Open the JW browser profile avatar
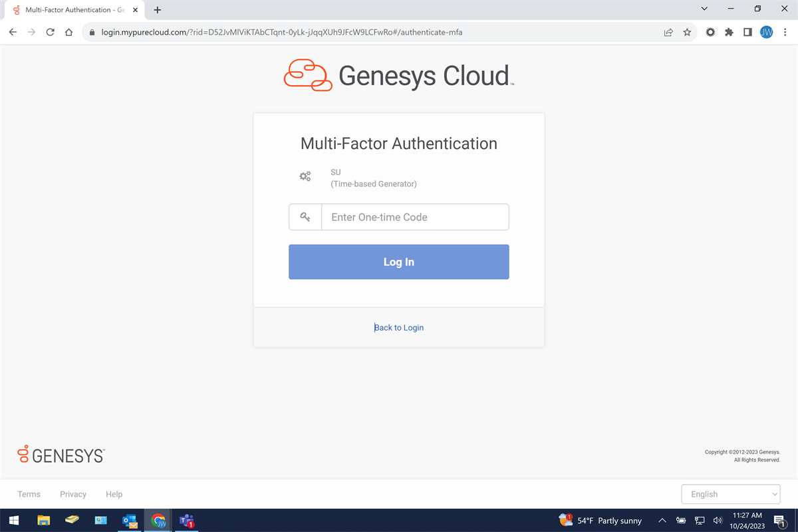Image resolution: width=798 pixels, height=532 pixels. (766, 32)
